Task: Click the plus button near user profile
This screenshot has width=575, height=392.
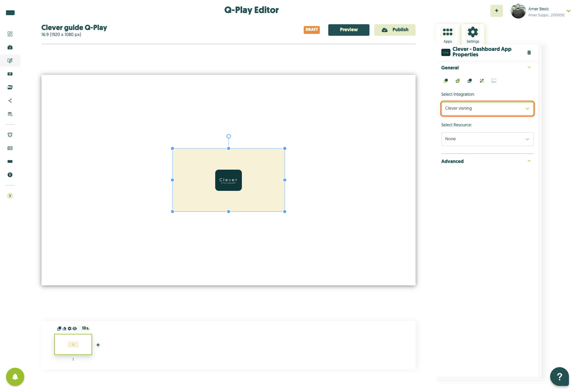Action: [x=496, y=11]
